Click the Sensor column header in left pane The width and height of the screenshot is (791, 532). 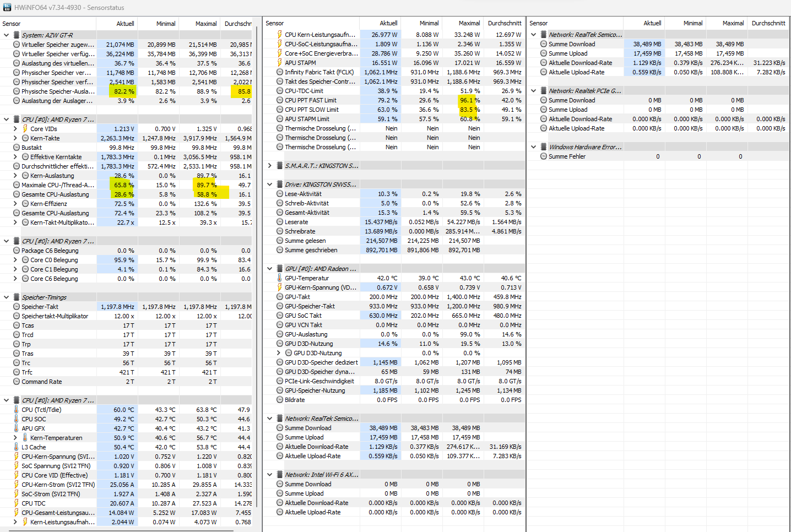coord(48,24)
